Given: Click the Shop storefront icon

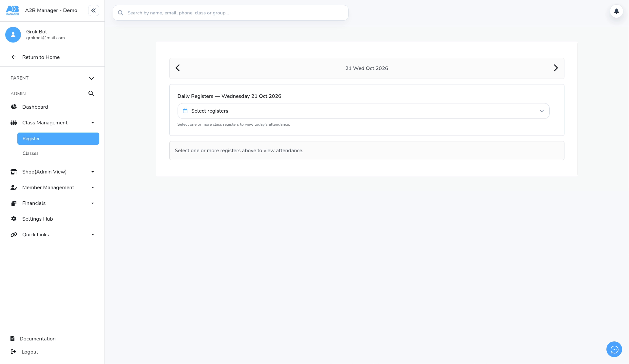Looking at the screenshot, I should pos(14,172).
